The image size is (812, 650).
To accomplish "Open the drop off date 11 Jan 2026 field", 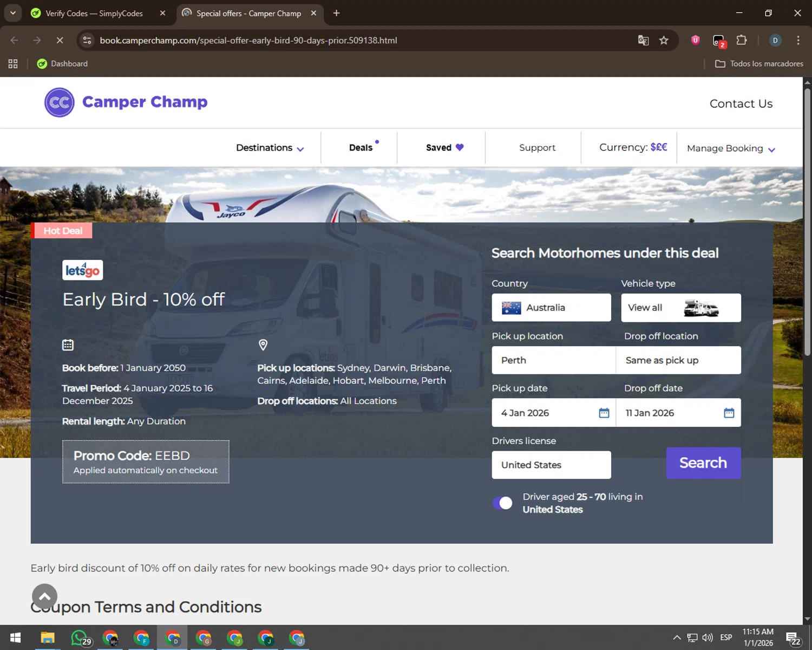I will tap(678, 413).
